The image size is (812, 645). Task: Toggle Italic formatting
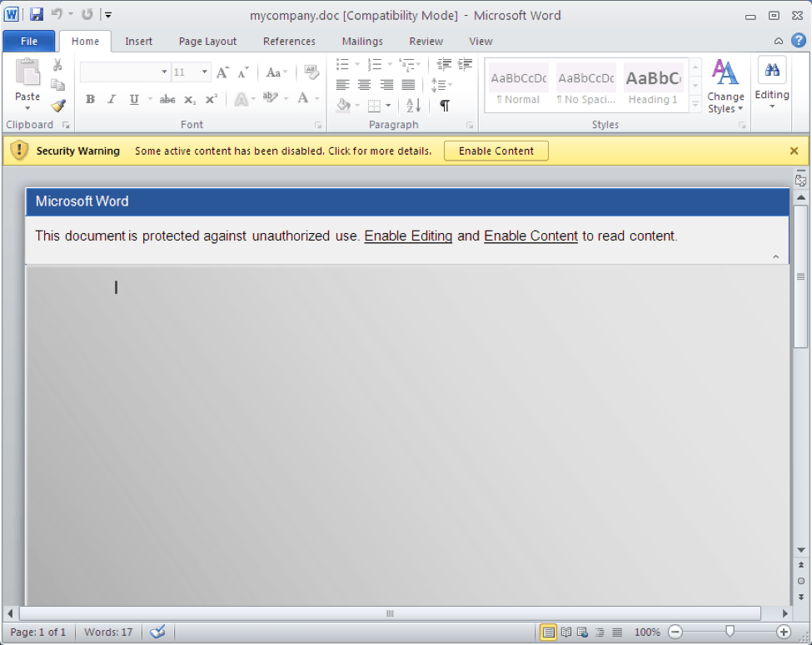pos(112,99)
